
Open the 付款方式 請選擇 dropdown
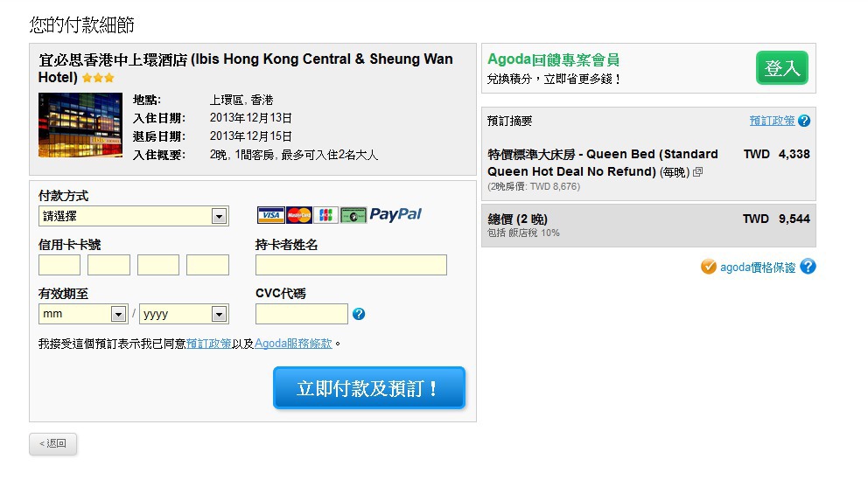(x=133, y=216)
